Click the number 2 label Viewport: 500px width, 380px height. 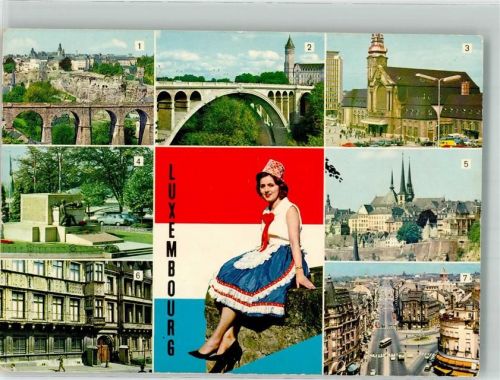pyautogui.click(x=309, y=47)
